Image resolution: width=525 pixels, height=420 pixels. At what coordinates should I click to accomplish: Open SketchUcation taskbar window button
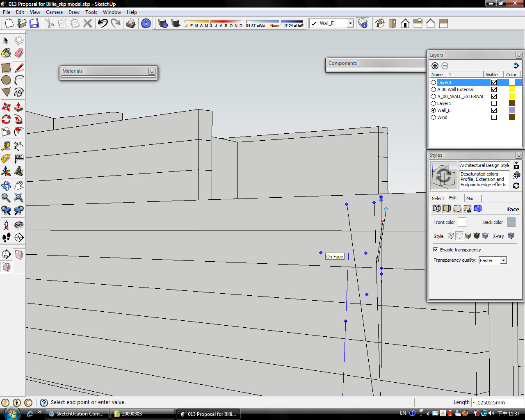click(77, 414)
